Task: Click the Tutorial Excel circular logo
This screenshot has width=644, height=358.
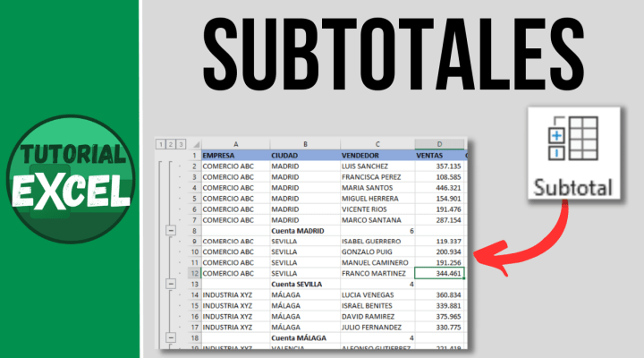Action: (x=71, y=179)
